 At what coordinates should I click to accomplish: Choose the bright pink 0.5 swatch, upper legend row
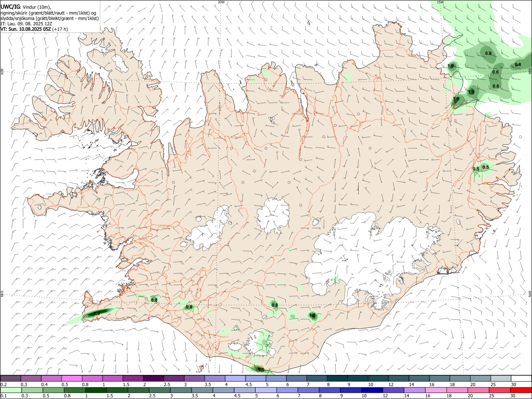click(72, 378)
